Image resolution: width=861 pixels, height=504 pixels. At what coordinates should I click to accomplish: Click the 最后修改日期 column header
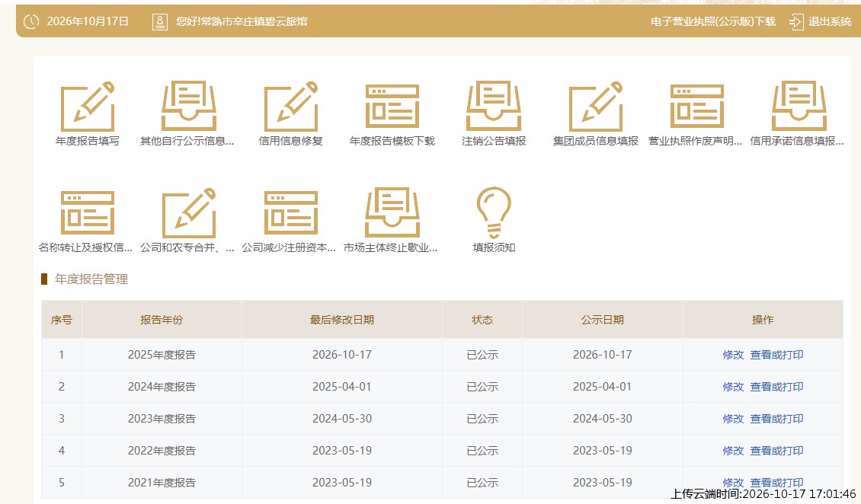[x=341, y=320]
